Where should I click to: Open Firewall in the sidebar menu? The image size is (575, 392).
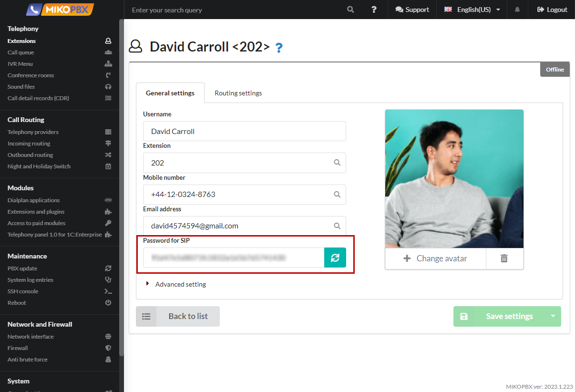tap(18, 348)
